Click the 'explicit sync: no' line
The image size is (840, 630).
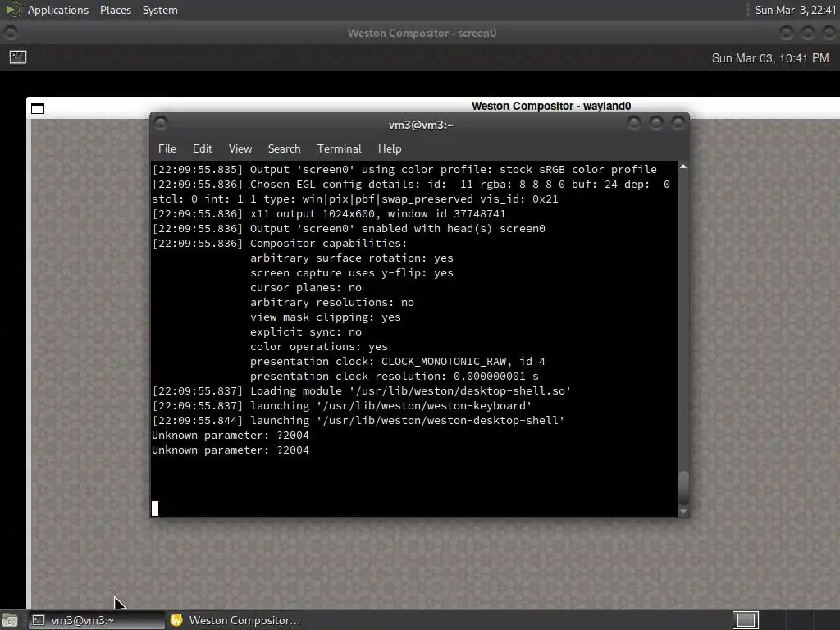[306, 332]
